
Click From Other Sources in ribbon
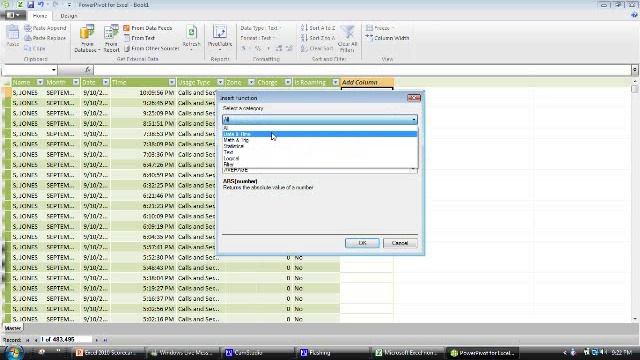tap(151, 48)
